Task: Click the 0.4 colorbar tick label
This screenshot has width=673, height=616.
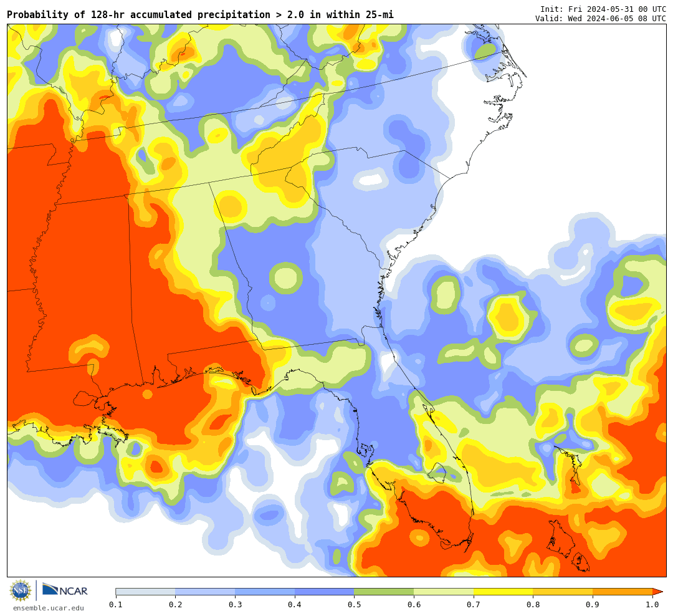Action: click(x=295, y=605)
